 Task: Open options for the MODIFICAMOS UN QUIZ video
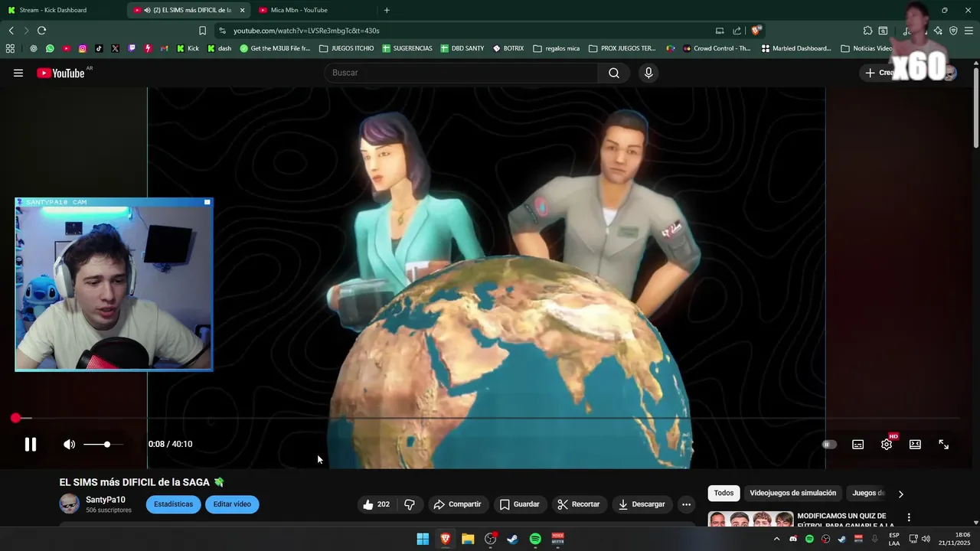pos(909,518)
